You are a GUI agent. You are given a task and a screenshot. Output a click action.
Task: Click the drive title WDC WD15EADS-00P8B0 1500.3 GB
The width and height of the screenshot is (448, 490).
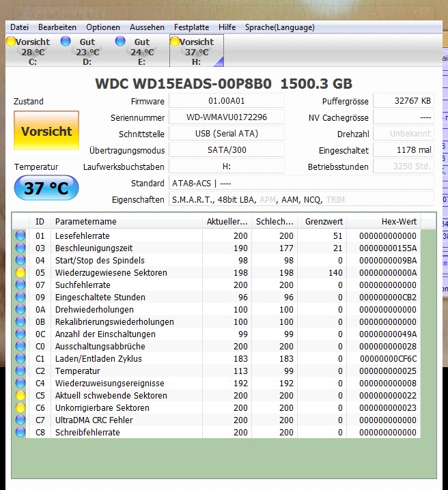(x=223, y=83)
